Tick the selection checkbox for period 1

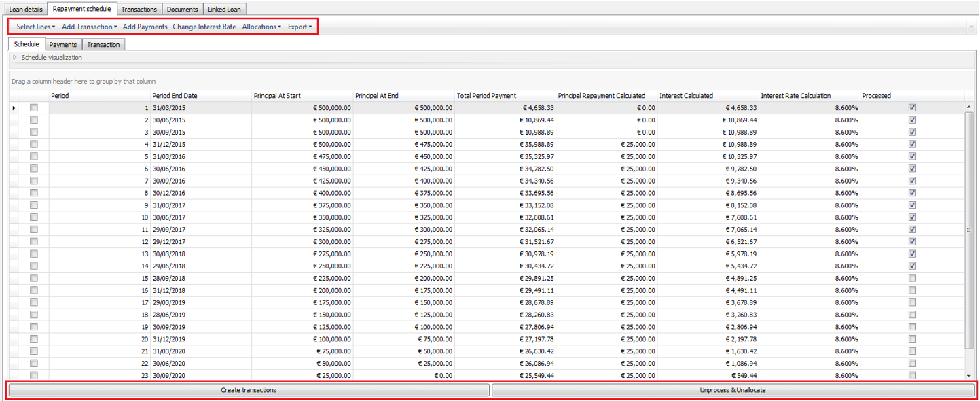pos(34,108)
